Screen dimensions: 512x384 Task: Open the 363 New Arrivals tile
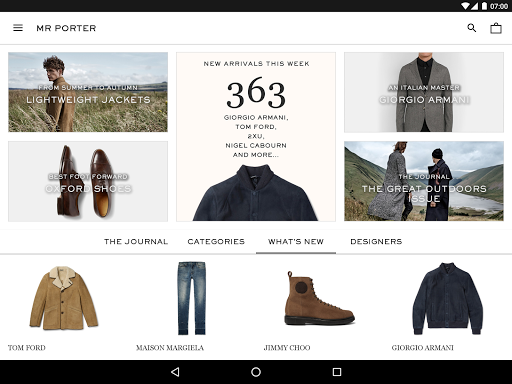click(x=256, y=137)
